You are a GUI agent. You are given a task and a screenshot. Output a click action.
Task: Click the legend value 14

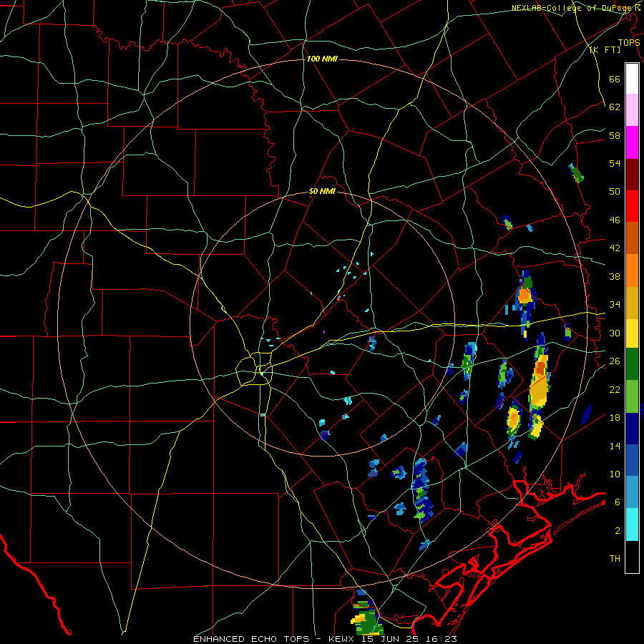tap(615, 446)
